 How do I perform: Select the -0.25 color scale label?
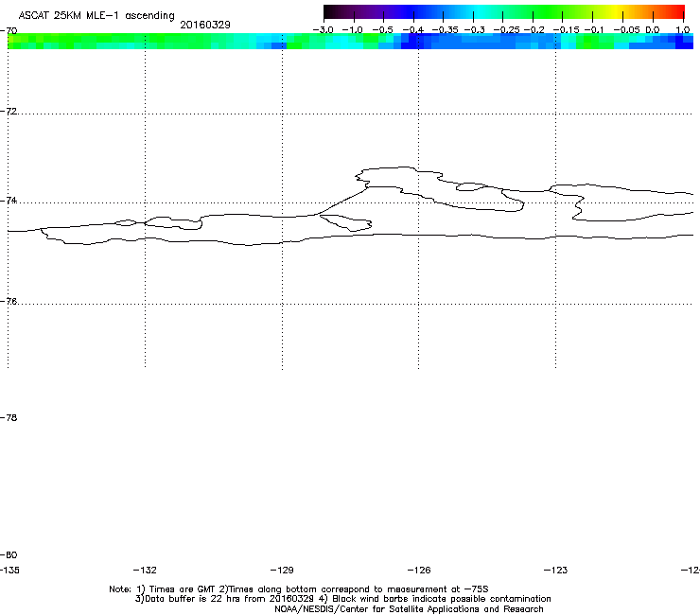506,30
